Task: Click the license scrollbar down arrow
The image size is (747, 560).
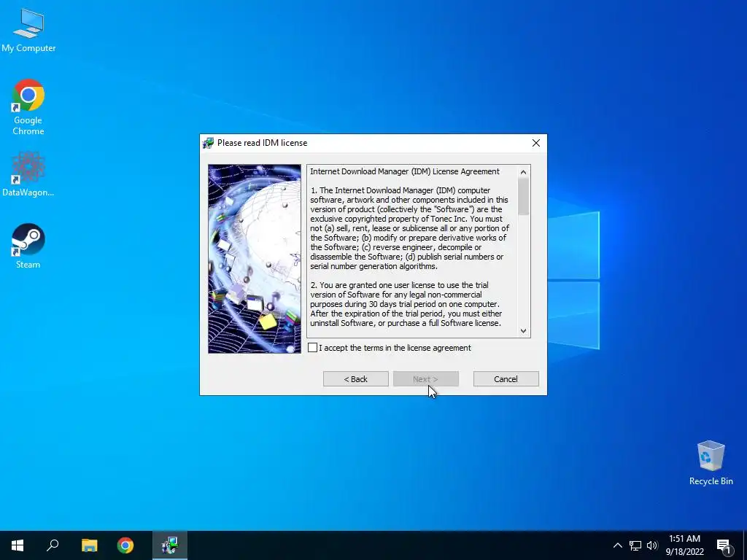Action: [x=524, y=331]
